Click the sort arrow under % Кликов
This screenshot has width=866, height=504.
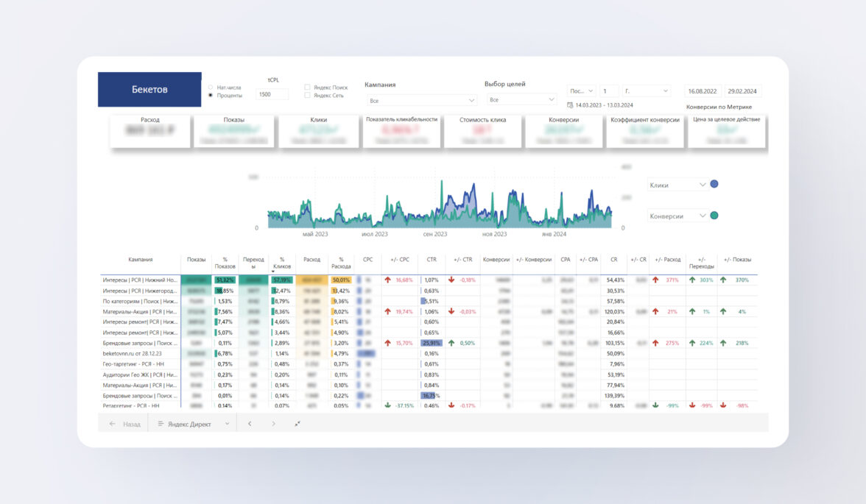(273, 271)
